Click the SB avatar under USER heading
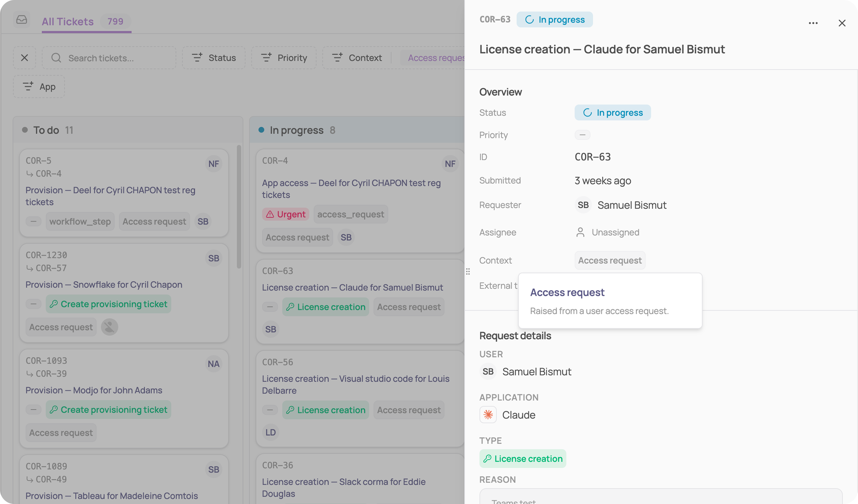 pyautogui.click(x=488, y=372)
